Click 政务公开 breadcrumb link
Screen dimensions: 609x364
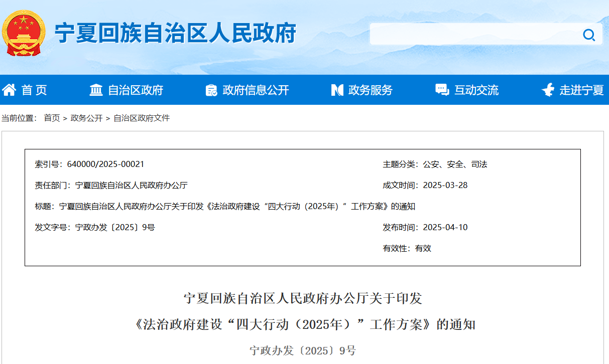pyautogui.click(x=86, y=118)
